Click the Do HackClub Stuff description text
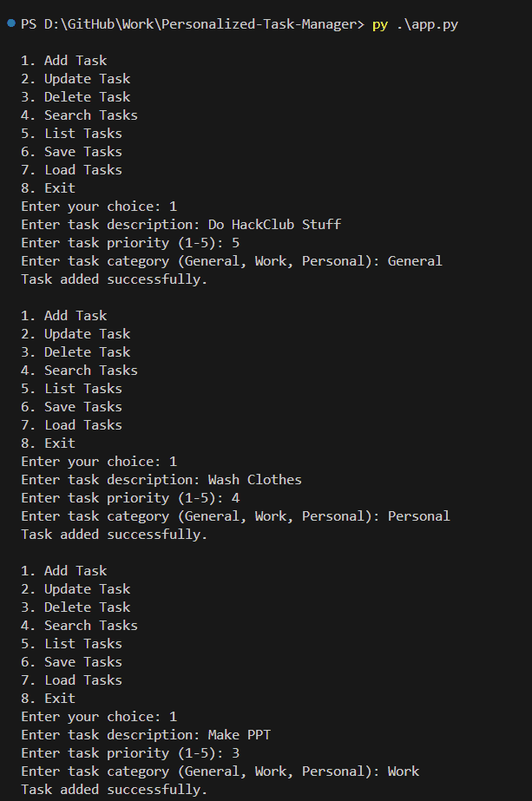Image resolution: width=532 pixels, height=801 pixels. 274,225
